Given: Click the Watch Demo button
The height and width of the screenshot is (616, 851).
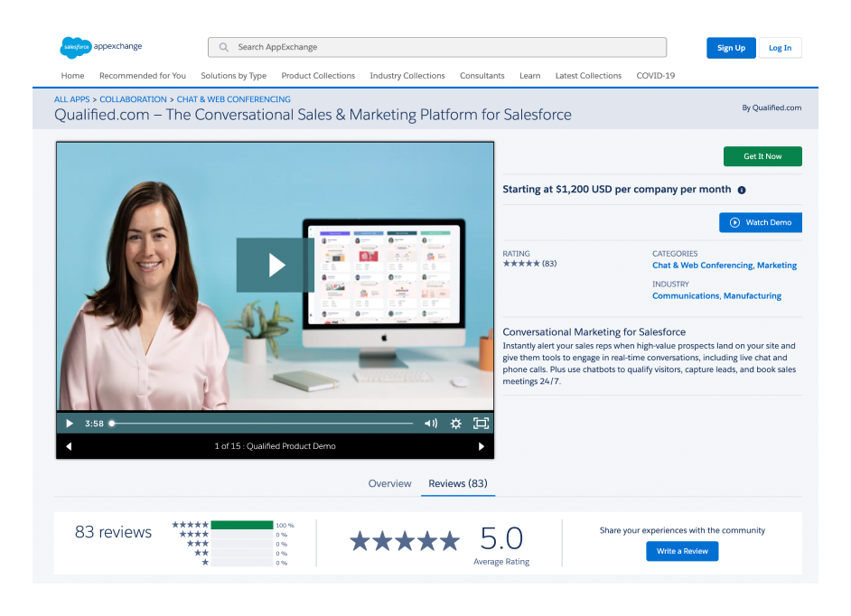Looking at the screenshot, I should [761, 222].
